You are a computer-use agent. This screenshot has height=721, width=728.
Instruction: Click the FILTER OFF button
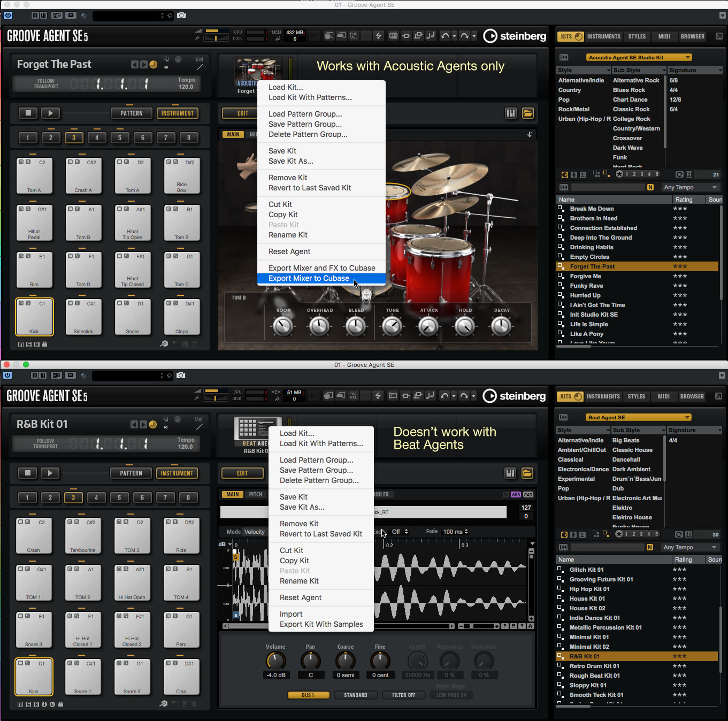click(x=404, y=695)
